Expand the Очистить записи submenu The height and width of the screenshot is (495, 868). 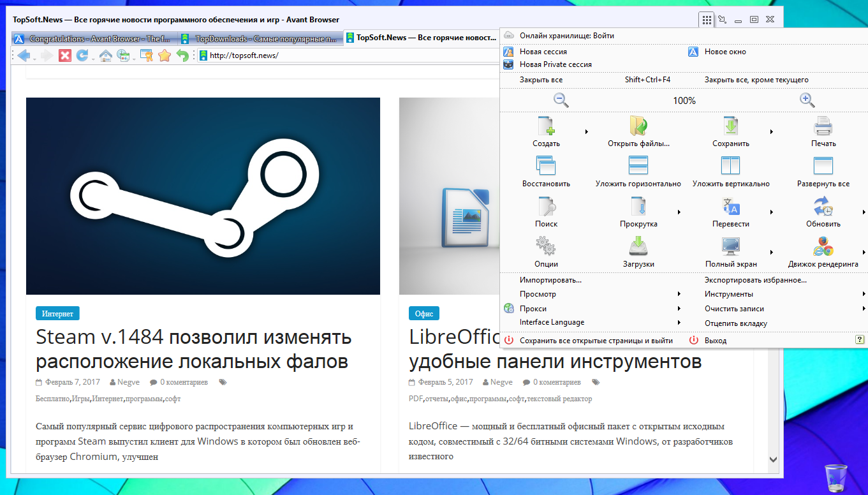(x=864, y=308)
